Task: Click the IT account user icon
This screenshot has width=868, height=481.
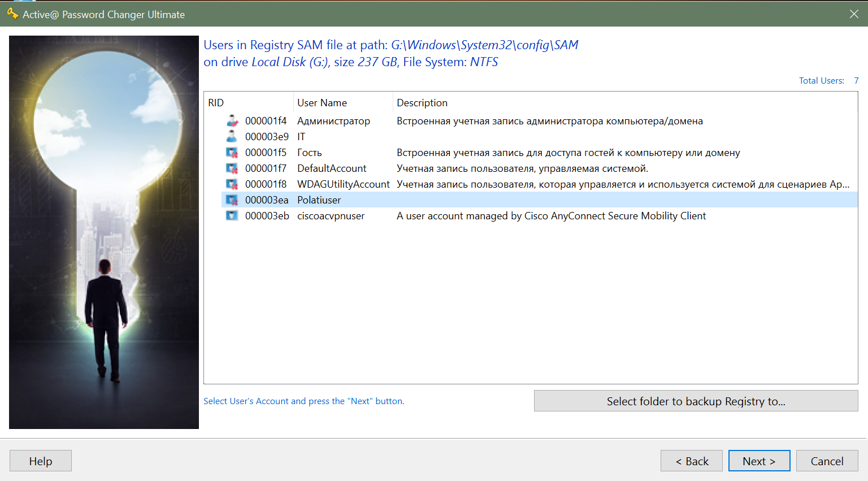Action: 232,137
